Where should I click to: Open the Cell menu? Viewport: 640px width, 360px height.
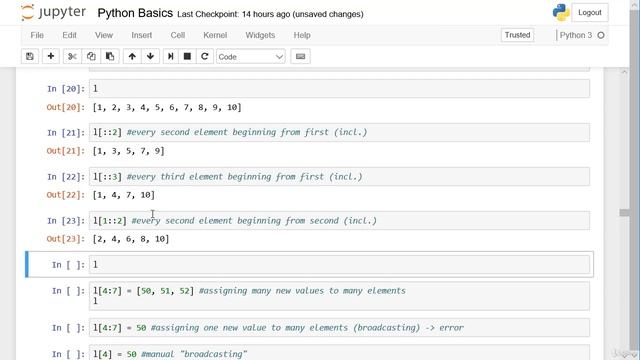pos(178,35)
